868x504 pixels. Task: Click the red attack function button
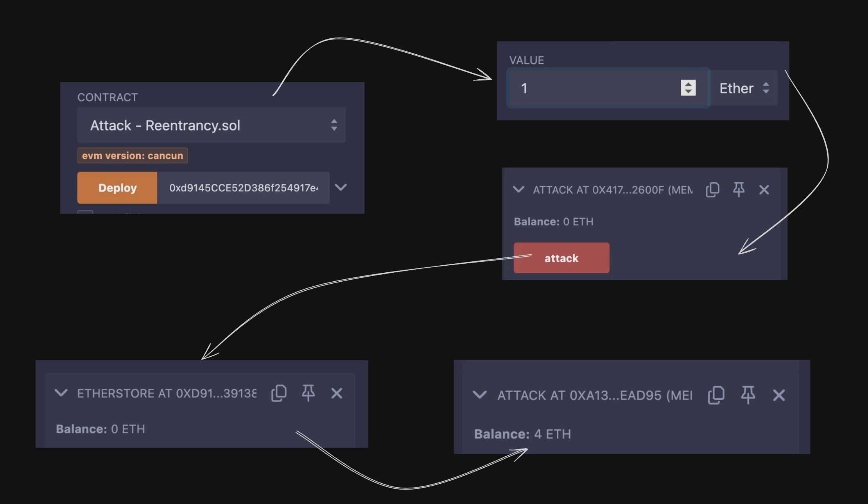561,258
